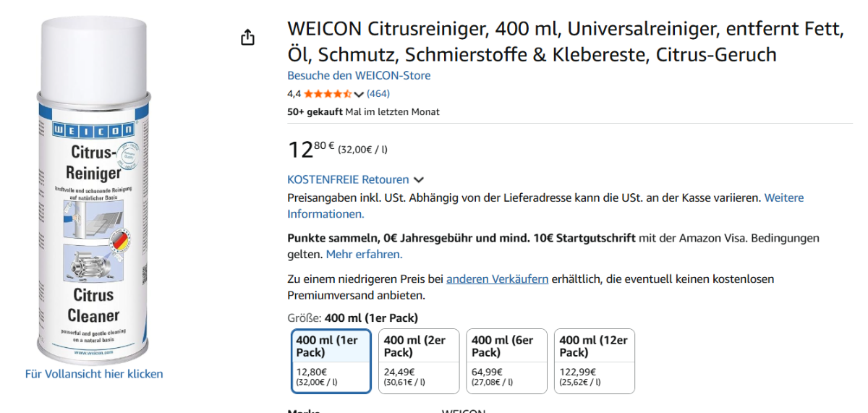Select 400 ml (2er Pack) size option
This screenshot has height=413, width=868.
tap(419, 361)
